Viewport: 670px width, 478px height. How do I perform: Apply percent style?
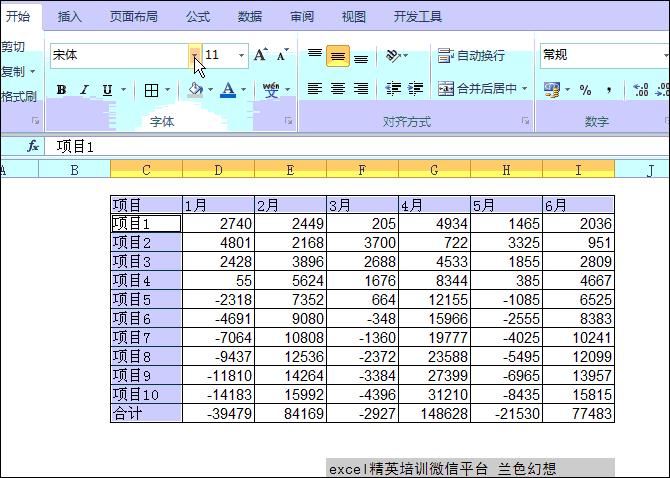coord(585,90)
